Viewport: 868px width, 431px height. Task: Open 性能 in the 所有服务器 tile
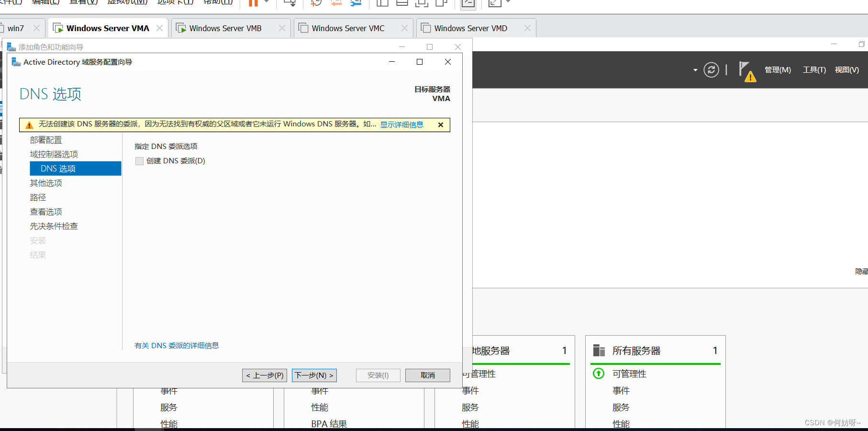pyautogui.click(x=621, y=424)
